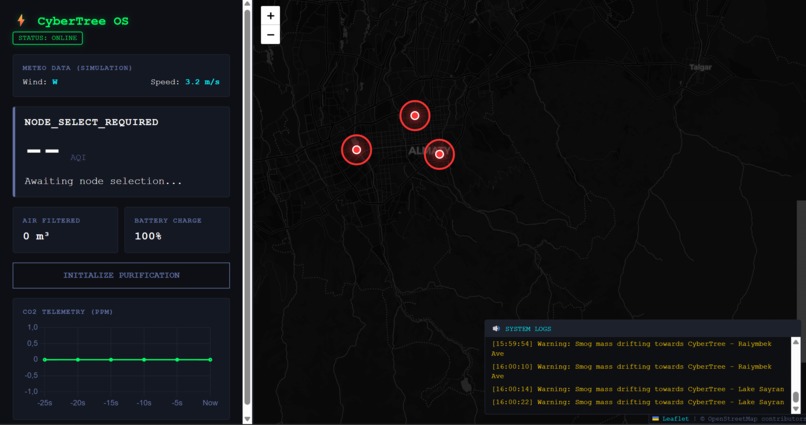Click the BATTERY CHARGE 100% value
The width and height of the screenshot is (806, 425).
148,236
